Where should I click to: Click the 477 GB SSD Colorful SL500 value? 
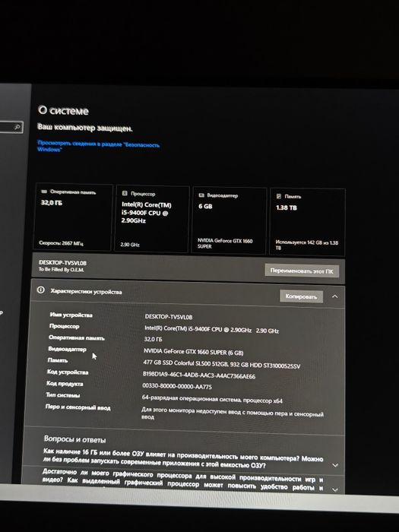pos(222,364)
